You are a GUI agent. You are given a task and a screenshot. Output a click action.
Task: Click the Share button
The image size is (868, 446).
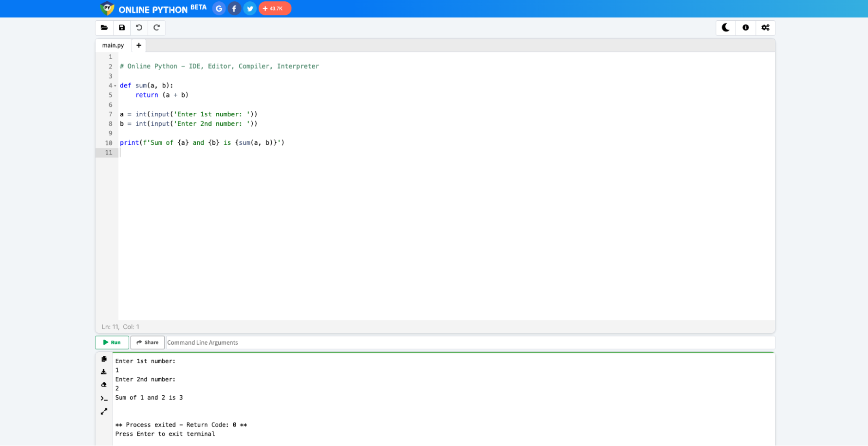tap(148, 342)
